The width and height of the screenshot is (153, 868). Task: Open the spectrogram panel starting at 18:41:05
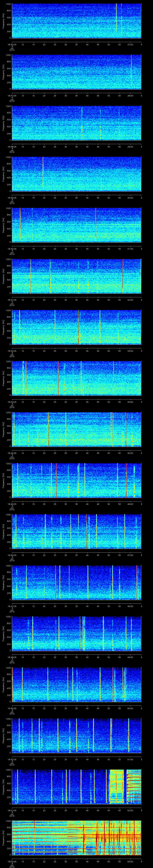click(x=76, y=276)
